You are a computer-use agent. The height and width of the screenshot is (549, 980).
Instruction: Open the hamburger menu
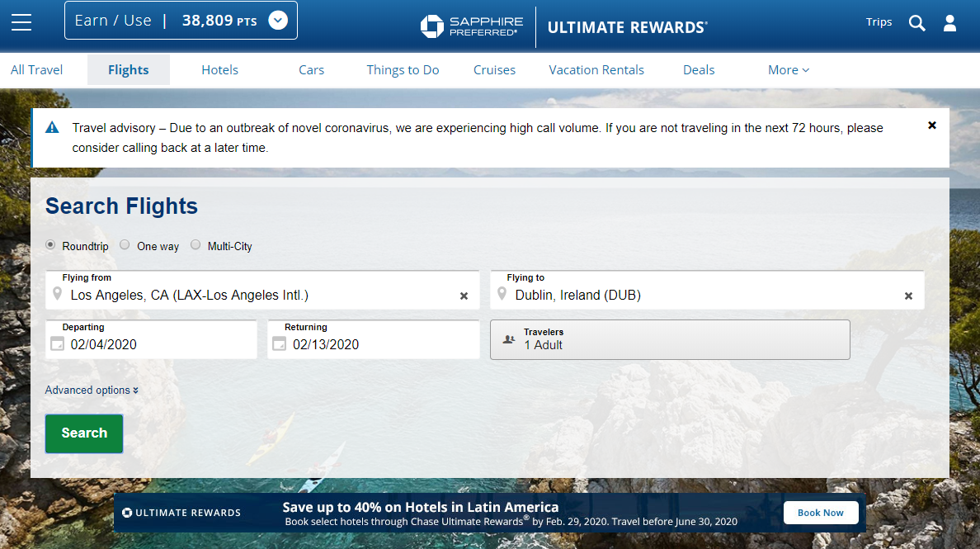21,22
